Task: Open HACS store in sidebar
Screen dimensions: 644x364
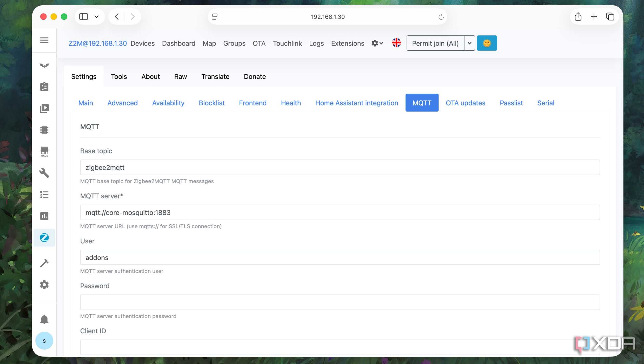Action: [44, 151]
